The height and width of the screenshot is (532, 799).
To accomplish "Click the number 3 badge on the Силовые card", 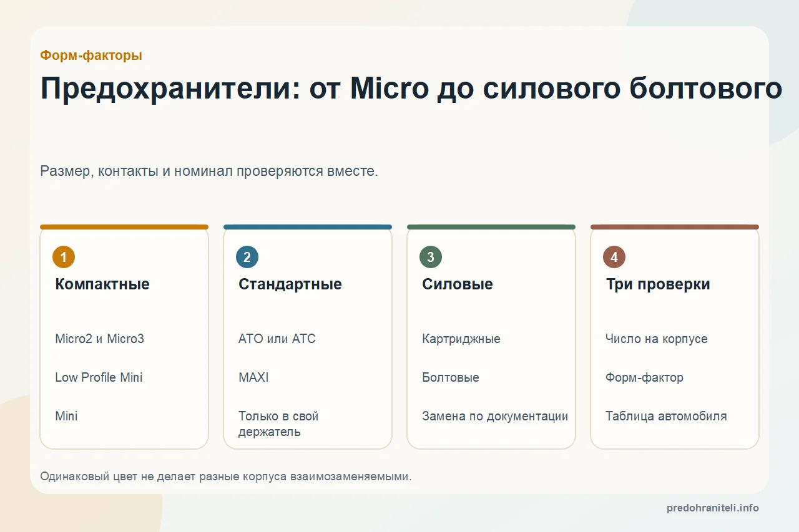I will coord(431,257).
